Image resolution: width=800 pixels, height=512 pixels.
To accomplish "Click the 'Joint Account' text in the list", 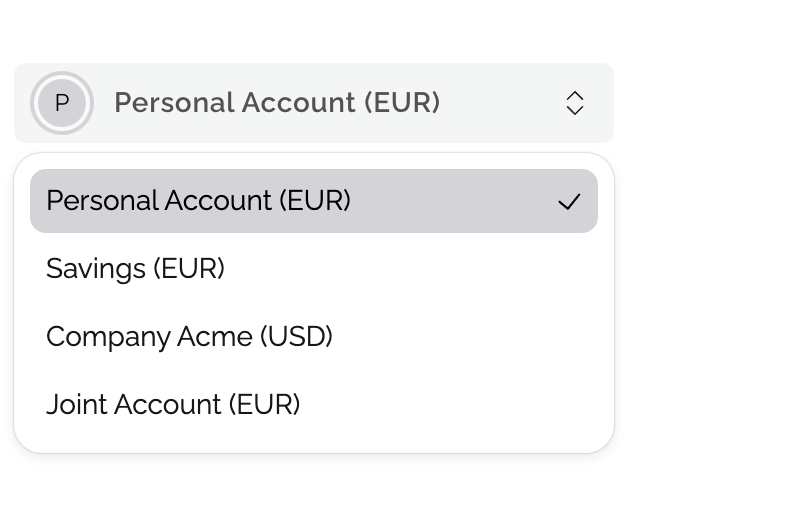I will 133,405.
